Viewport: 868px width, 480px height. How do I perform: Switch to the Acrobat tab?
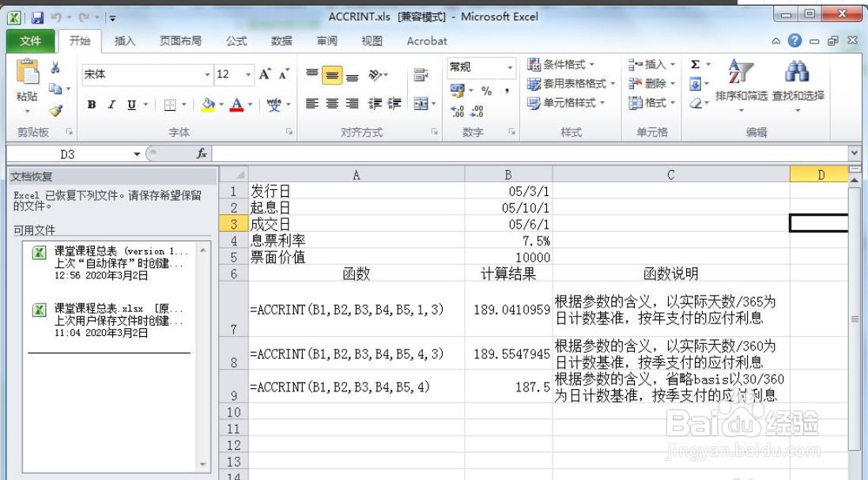coord(427,41)
